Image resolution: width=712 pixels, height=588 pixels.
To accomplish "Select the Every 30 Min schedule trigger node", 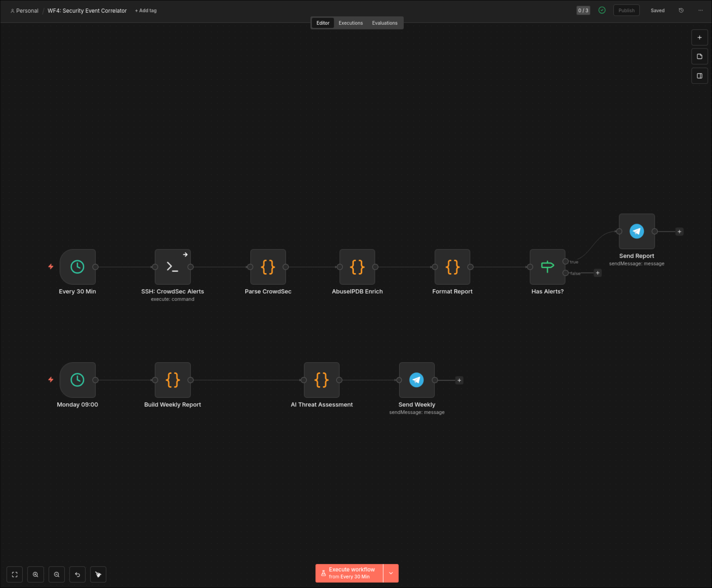I will (x=77, y=267).
